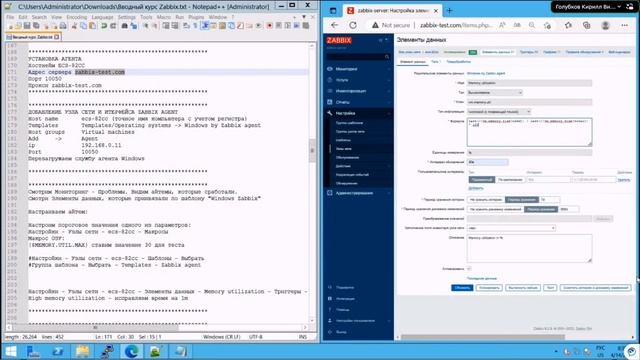Viewport: 640px width, 360px height.
Task: Undo the last edit in Notepad++
Action: pos(104,26)
